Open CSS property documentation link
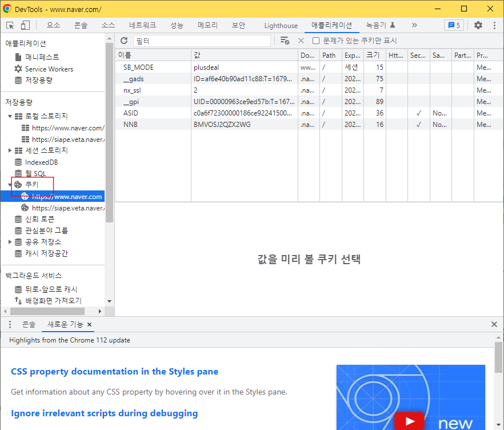The width and height of the screenshot is (504, 430). (x=115, y=372)
